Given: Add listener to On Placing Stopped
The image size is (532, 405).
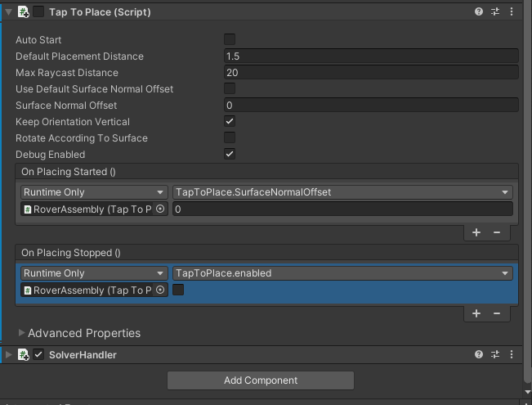Looking at the screenshot, I should pos(476,313).
